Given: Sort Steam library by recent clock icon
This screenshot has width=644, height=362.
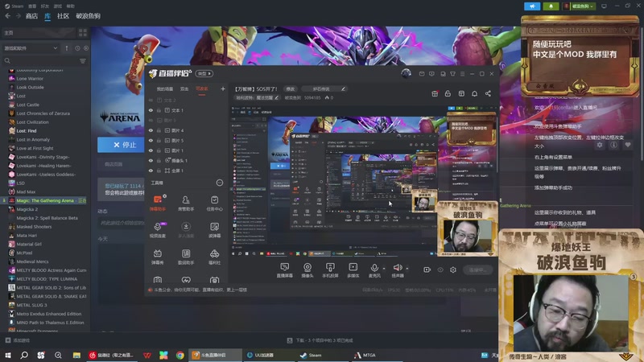Looking at the screenshot, I should click(x=77, y=48).
